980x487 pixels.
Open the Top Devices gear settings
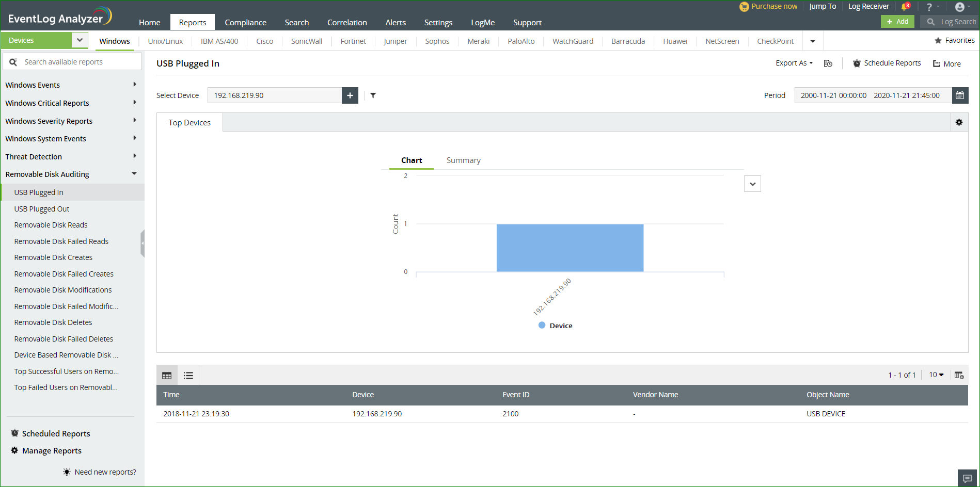(x=959, y=122)
